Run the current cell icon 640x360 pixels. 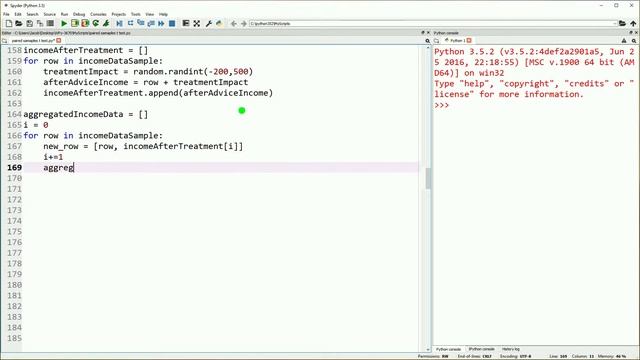pyautogui.click(x=75, y=24)
